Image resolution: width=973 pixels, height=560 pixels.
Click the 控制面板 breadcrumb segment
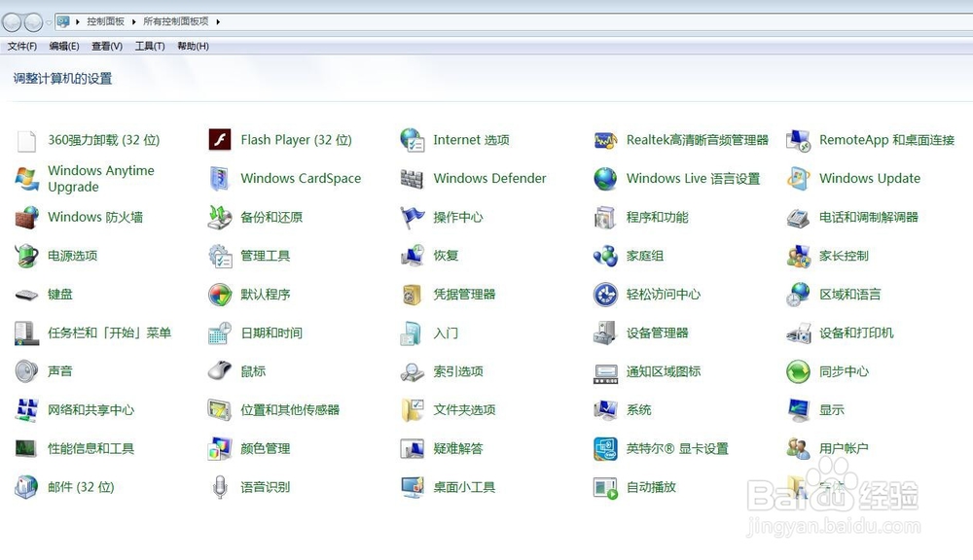tap(105, 21)
